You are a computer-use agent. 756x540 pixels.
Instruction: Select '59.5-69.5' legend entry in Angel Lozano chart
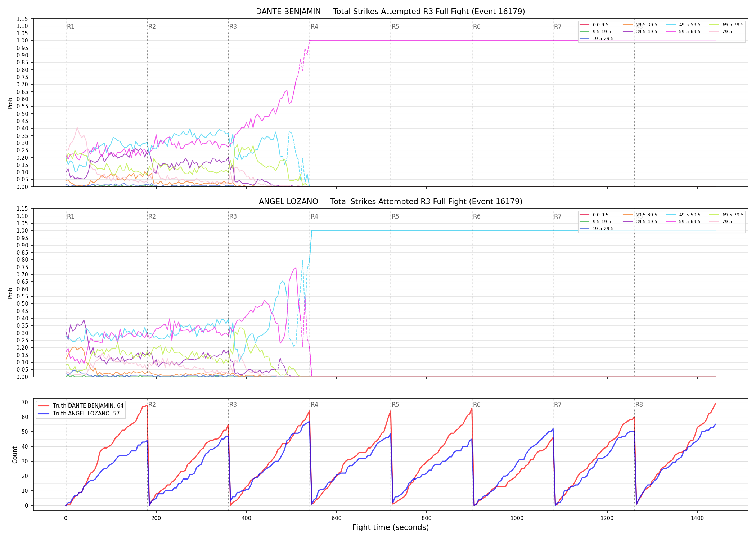(683, 222)
